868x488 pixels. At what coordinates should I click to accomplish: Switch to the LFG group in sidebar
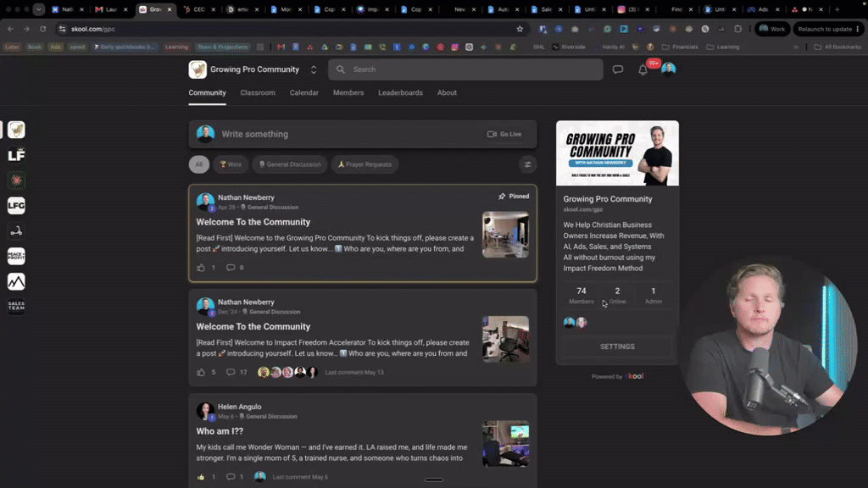click(x=17, y=206)
